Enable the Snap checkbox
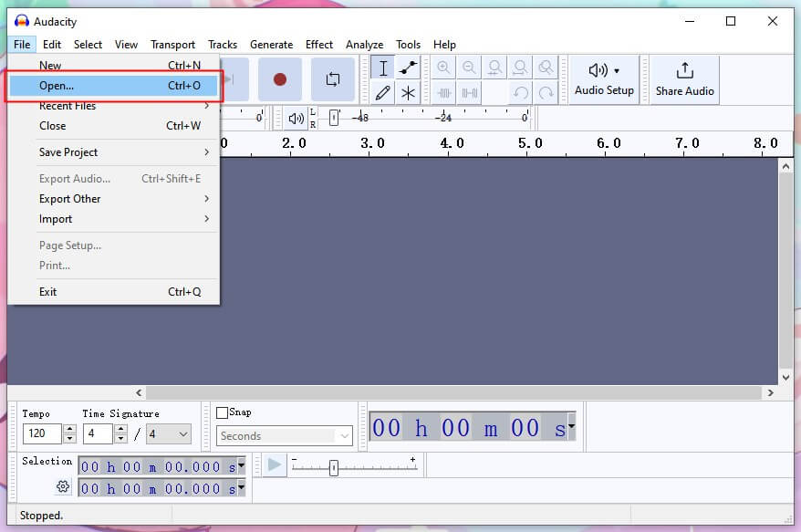 223,412
